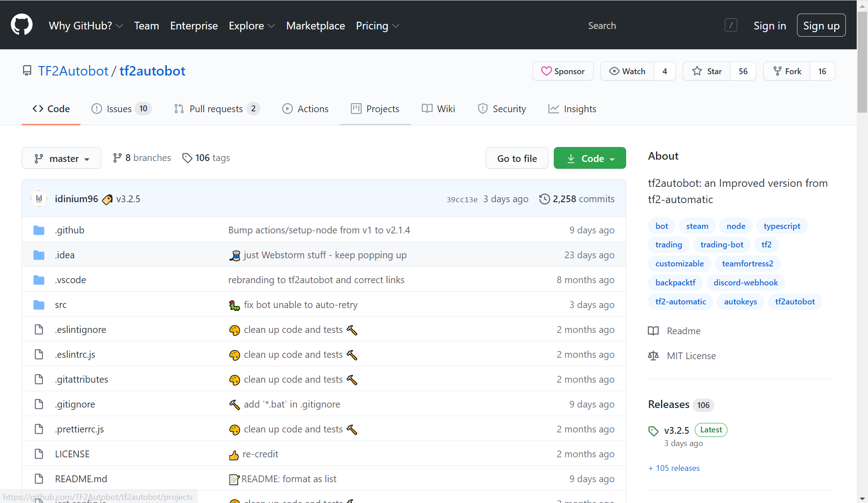Click the Readme book icon

click(x=653, y=331)
